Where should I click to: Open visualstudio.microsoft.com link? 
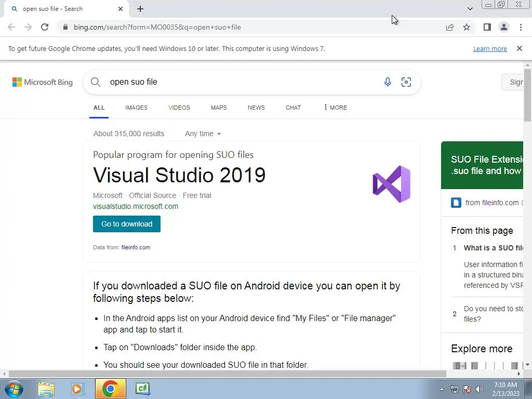click(x=136, y=206)
